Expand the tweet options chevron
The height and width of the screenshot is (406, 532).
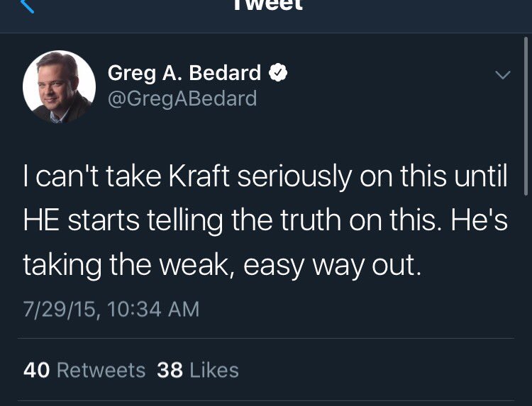coord(502,75)
